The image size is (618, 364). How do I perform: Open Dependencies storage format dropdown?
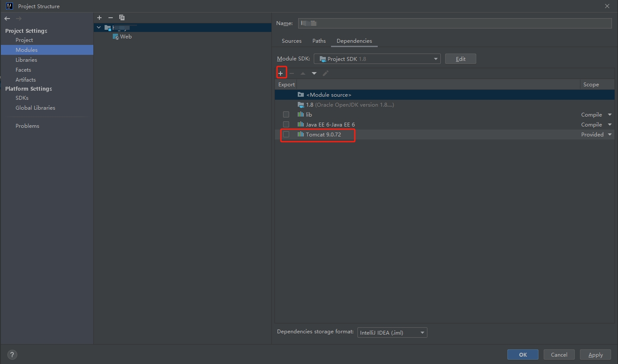pos(392,332)
